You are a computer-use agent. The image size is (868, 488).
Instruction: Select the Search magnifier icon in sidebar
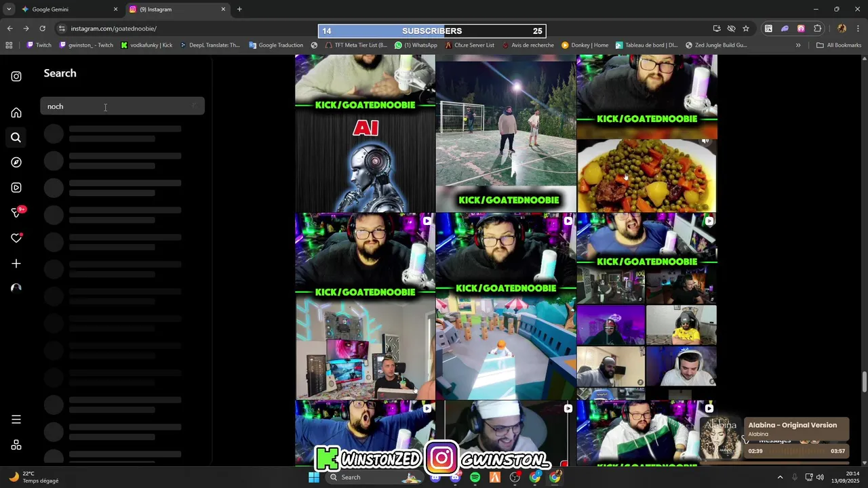(x=16, y=138)
